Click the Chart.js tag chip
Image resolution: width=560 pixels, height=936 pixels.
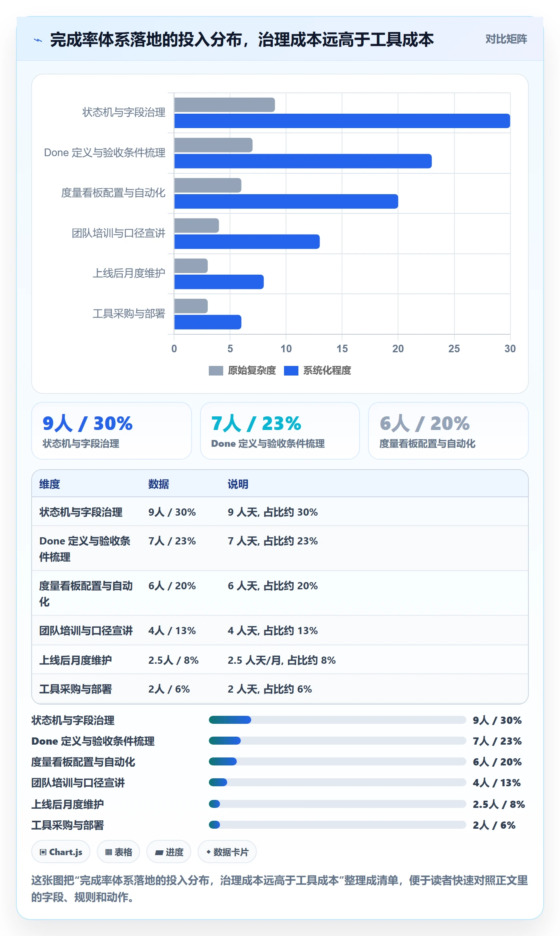pyautogui.click(x=61, y=852)
